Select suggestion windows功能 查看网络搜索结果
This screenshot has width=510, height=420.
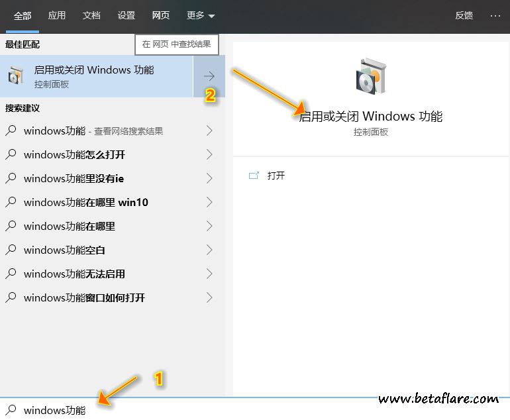pyautogui.click(x=113, y=131)
